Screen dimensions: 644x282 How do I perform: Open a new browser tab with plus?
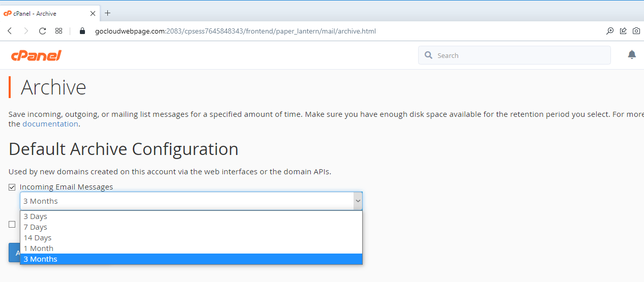(107, 13)
